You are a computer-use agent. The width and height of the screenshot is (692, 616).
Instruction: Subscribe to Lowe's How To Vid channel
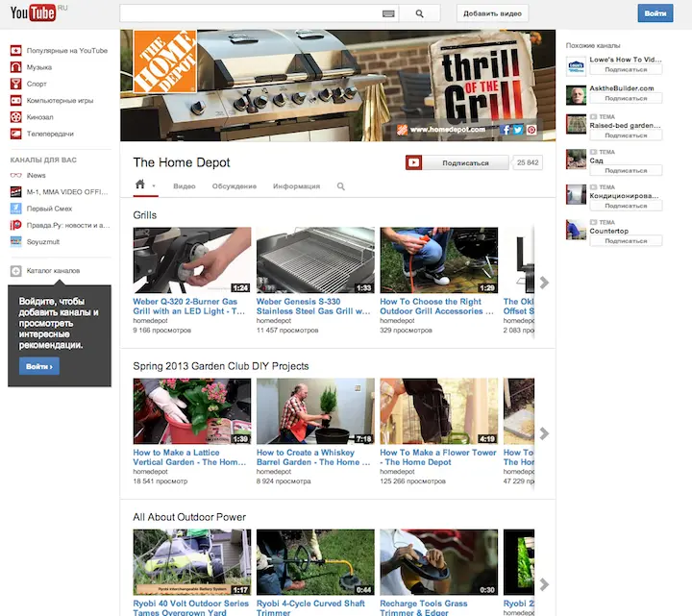[626, 70]
